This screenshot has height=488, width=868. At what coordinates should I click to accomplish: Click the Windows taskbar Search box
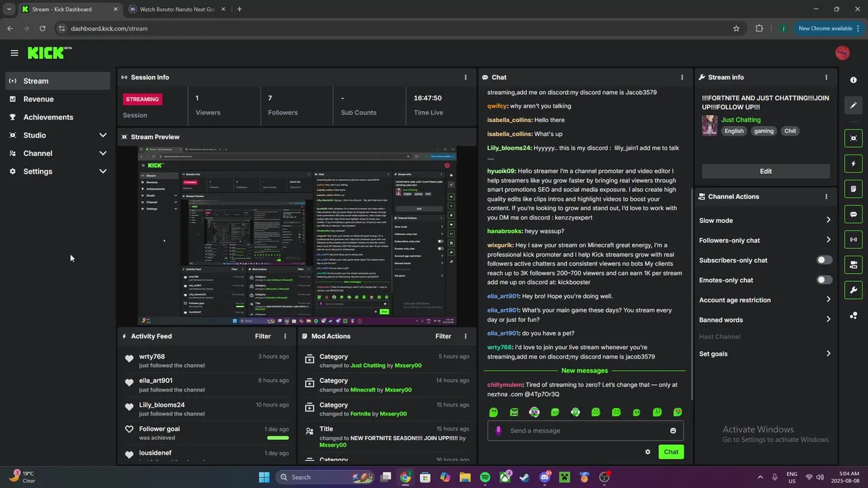click(x=325, y=477)
